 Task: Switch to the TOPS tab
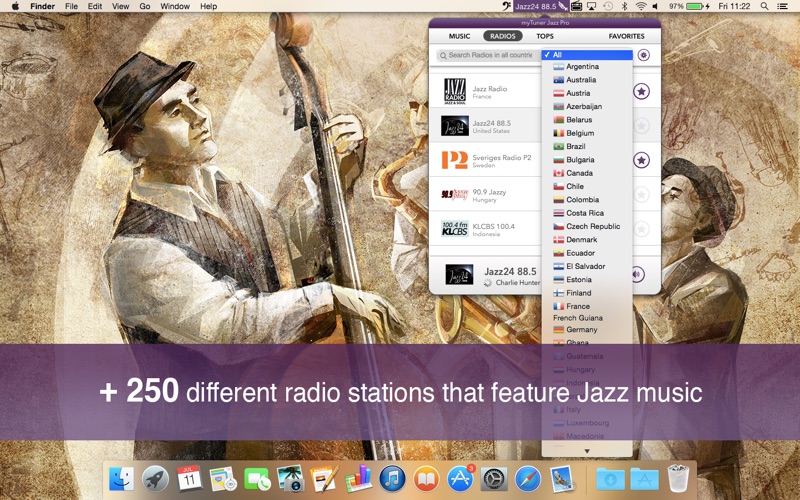click(545, 36)
